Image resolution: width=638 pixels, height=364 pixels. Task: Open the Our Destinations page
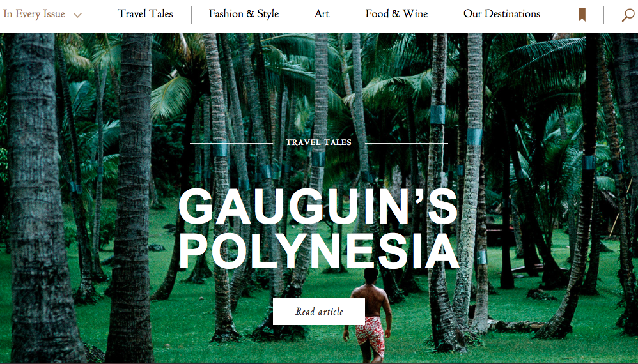(x=502, y=14)
